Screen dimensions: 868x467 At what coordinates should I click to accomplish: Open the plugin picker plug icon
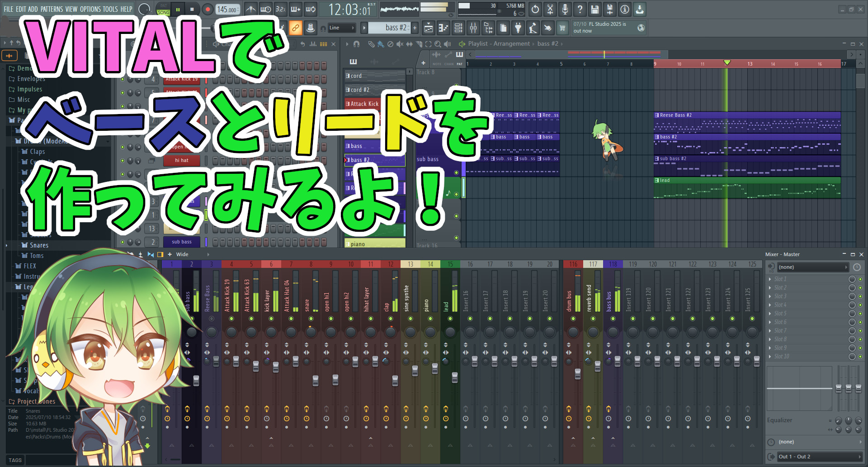[518, 28]
